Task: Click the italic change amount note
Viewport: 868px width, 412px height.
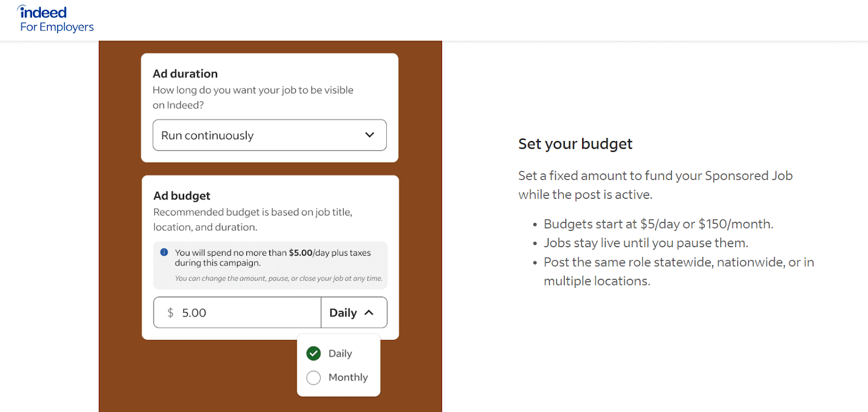Action: pos(278,279)
